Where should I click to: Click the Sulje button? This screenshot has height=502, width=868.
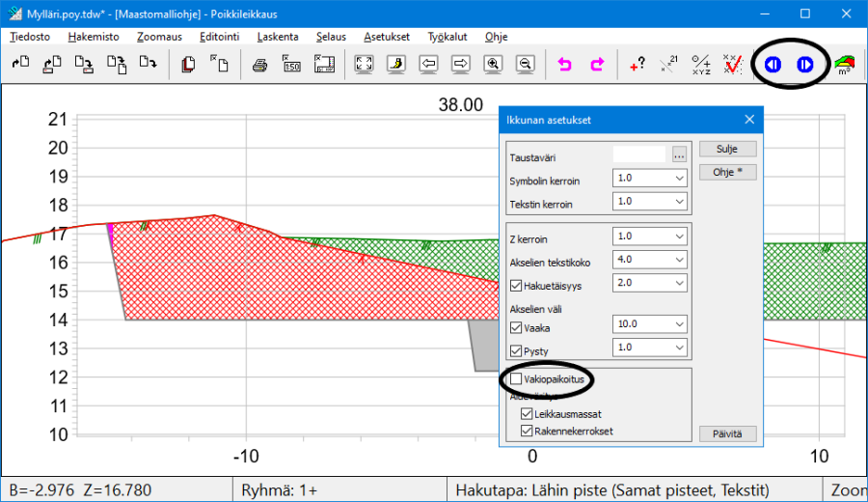[x=728, y=150]
